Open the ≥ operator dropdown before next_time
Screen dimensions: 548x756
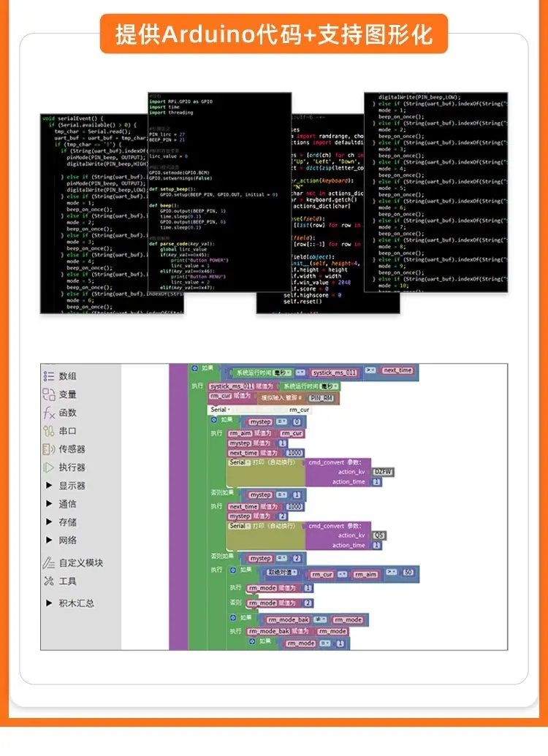click(370, 370)
